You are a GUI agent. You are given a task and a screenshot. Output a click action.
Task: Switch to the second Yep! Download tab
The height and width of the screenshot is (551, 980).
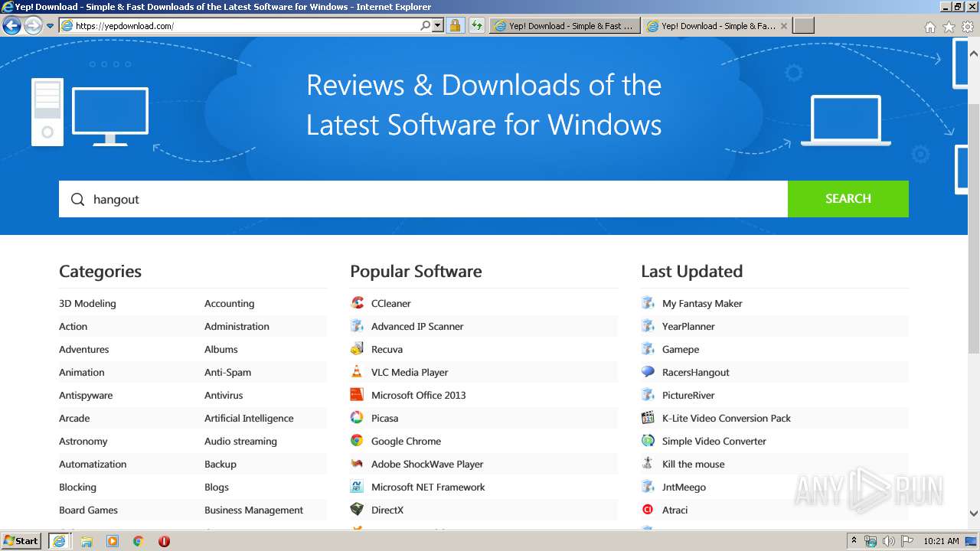(x=716, y=25)
